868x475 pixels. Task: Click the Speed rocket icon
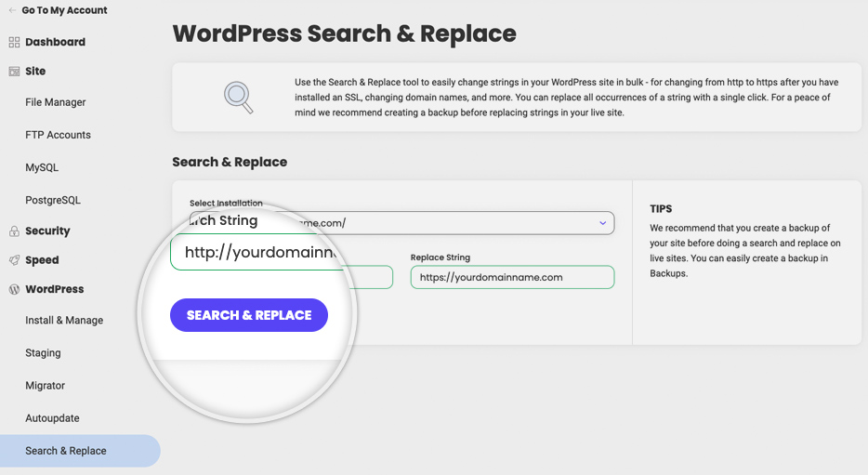pyautogui.click(x=14, y=260)
